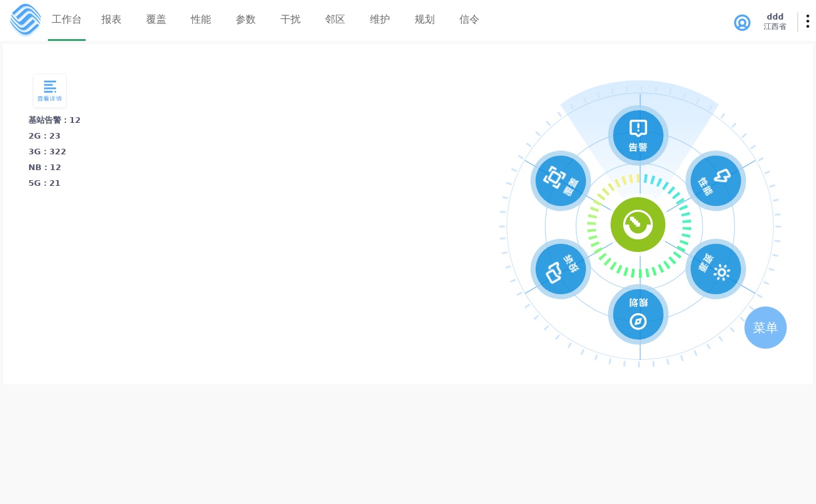The height and width of the screenshot is (504, 816).
Task: Open the 邻区 tab
Action: point(335,20)
